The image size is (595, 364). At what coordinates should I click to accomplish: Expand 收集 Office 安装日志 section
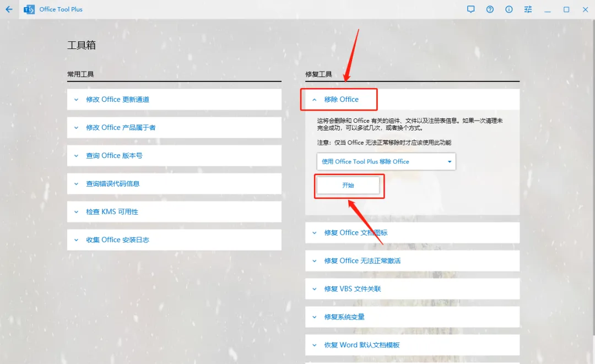pyautogui.click(x=174, y=240)
